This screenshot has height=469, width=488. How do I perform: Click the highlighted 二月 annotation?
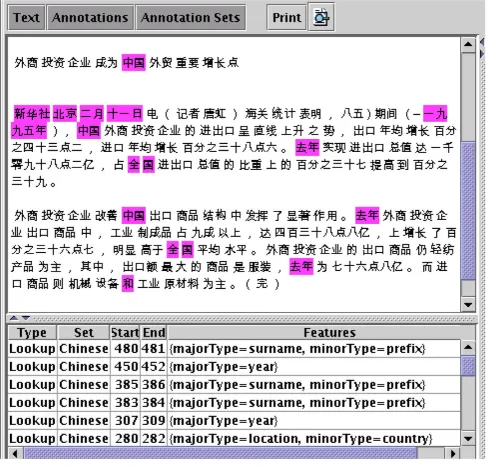point(92,113)
